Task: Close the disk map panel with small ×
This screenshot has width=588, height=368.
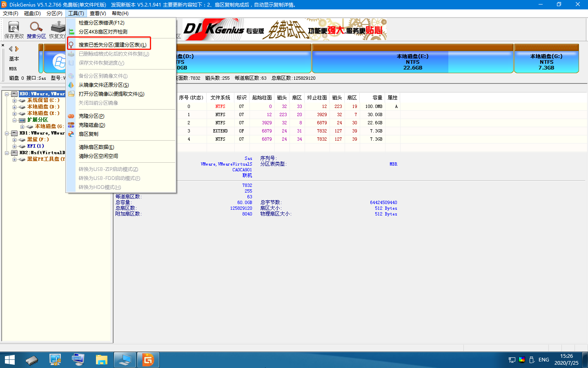Action: click(x=3, y=45)
